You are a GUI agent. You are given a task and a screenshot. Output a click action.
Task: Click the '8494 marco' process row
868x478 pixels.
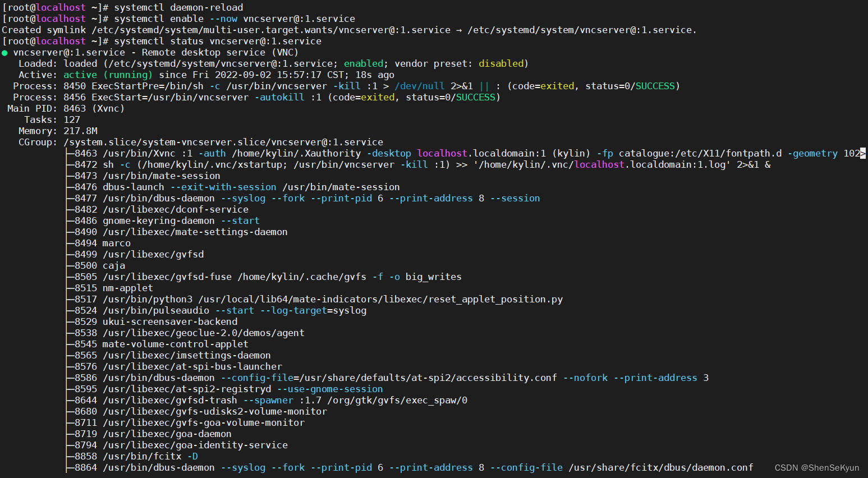click(98, 243)
